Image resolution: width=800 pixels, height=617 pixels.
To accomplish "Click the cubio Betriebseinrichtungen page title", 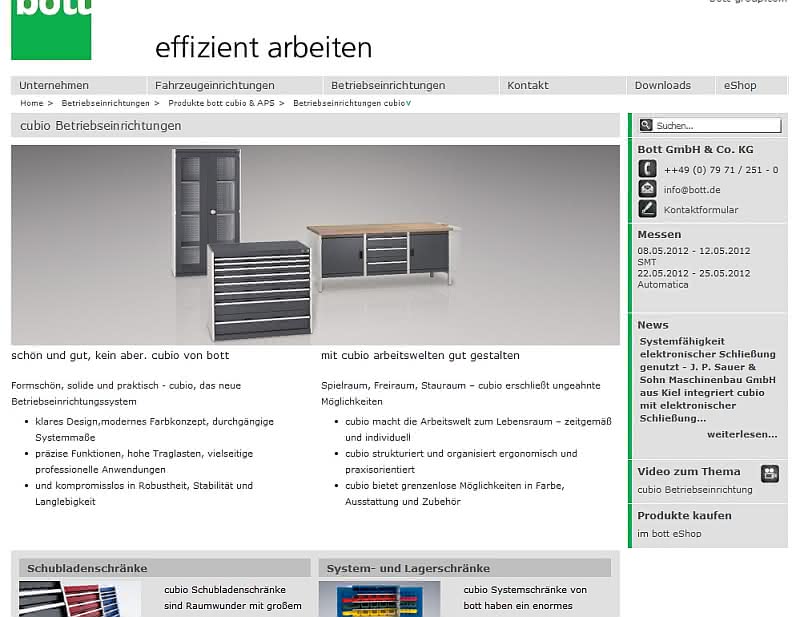I will (101, 126).
